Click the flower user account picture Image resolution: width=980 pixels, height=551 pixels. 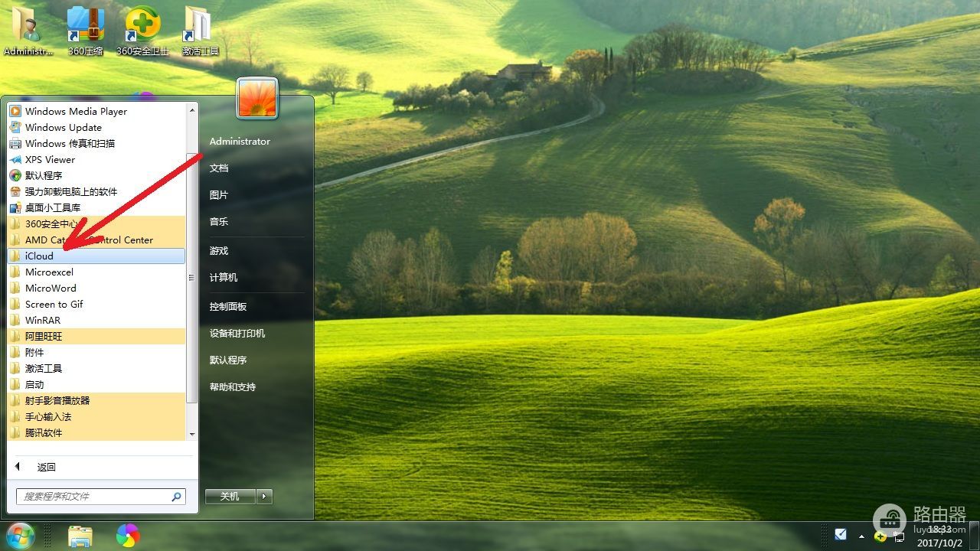pyautogui.click(x=257, y=98)
